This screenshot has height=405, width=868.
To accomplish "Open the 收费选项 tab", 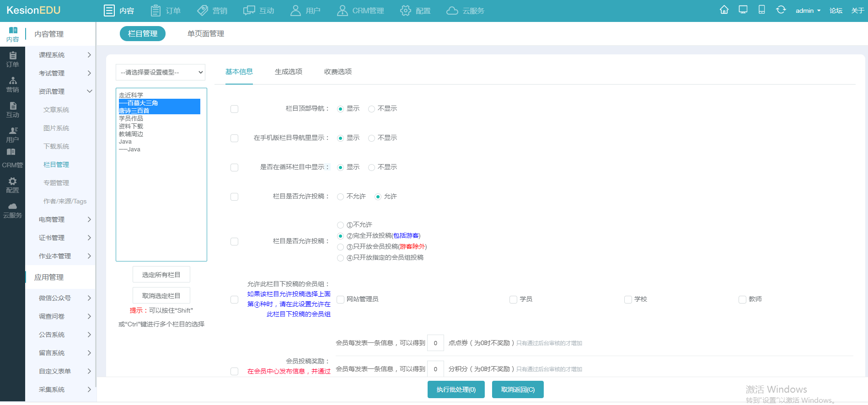I will 338,72.
